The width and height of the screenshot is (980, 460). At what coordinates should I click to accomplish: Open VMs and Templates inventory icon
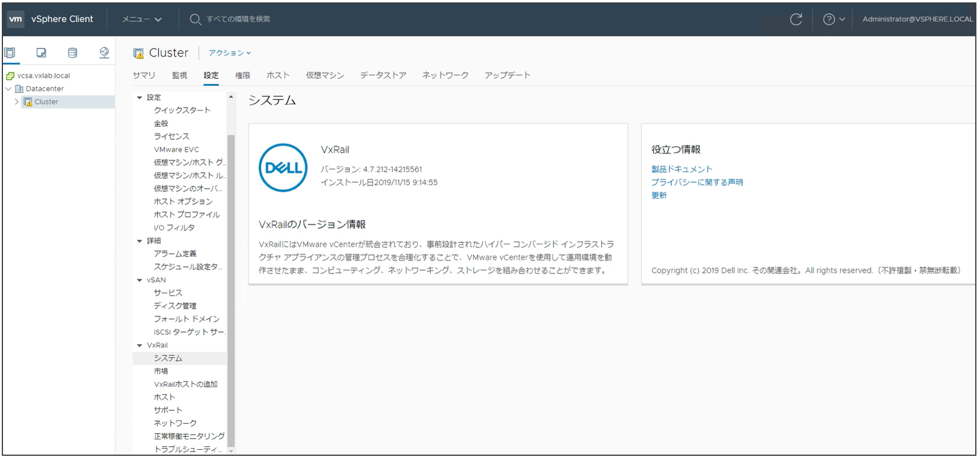click(x=41, y=53)
